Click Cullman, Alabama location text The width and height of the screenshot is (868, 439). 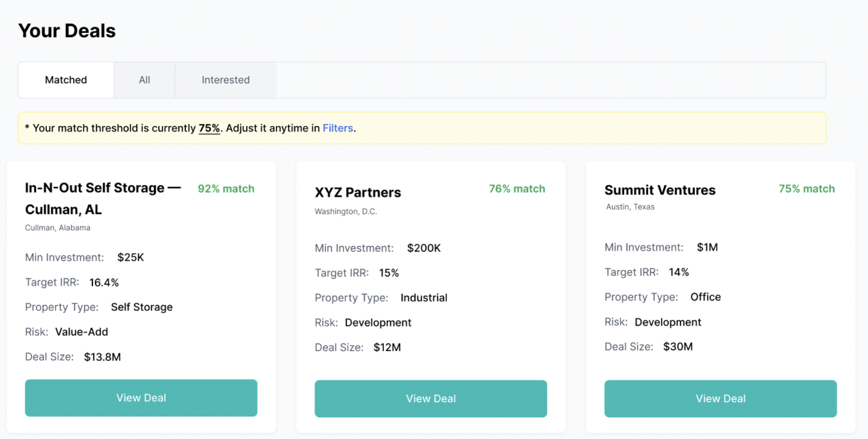[x=57, y=227]
